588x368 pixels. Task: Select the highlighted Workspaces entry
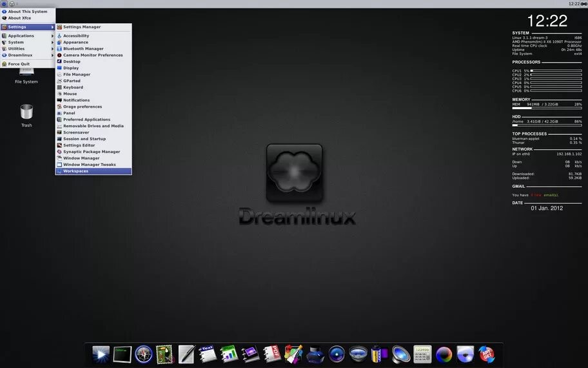(x=93, y=171)
